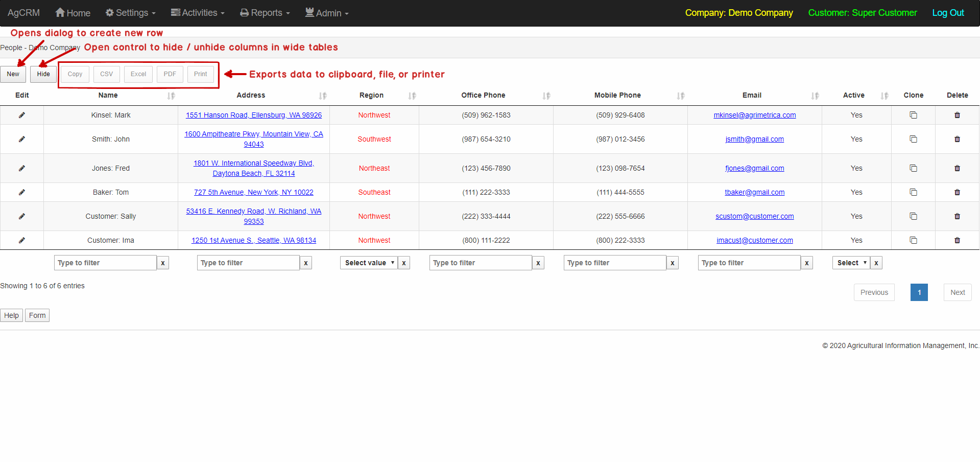Edit the Baker: Tom row
The width and height of the screenshot is (980, 462).
point(22,192)
